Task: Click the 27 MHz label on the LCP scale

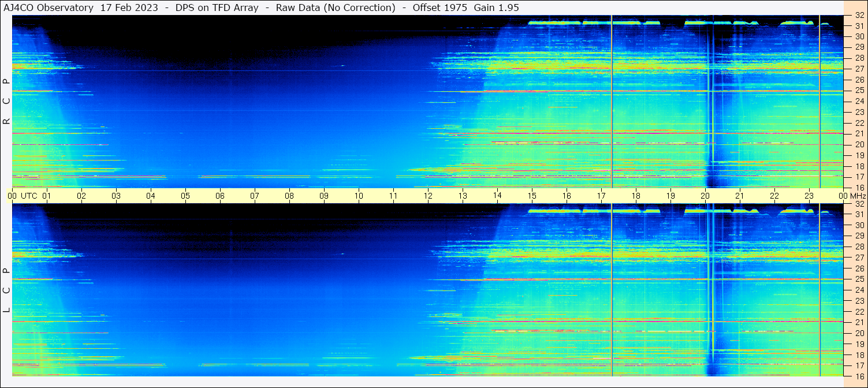Action: (858, 258)
